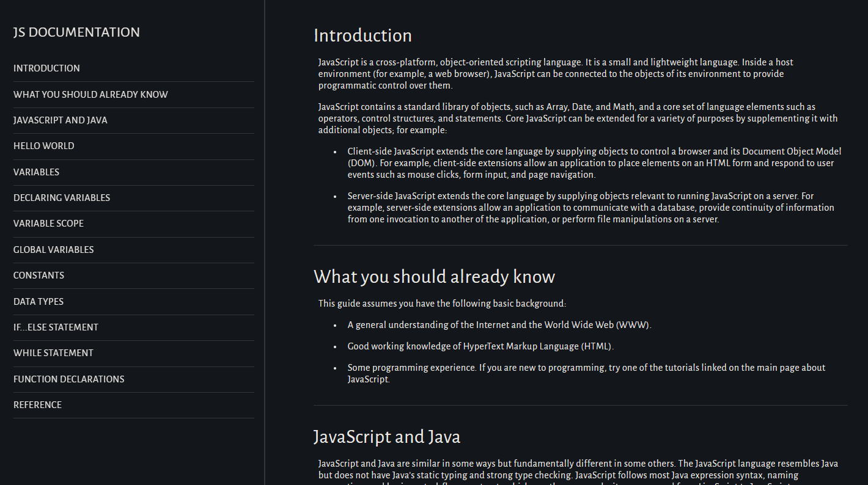Open Declaring Variables from the navigation
Image resolution: width=868 pixels, height=485 pixels.
pos(62,198)
